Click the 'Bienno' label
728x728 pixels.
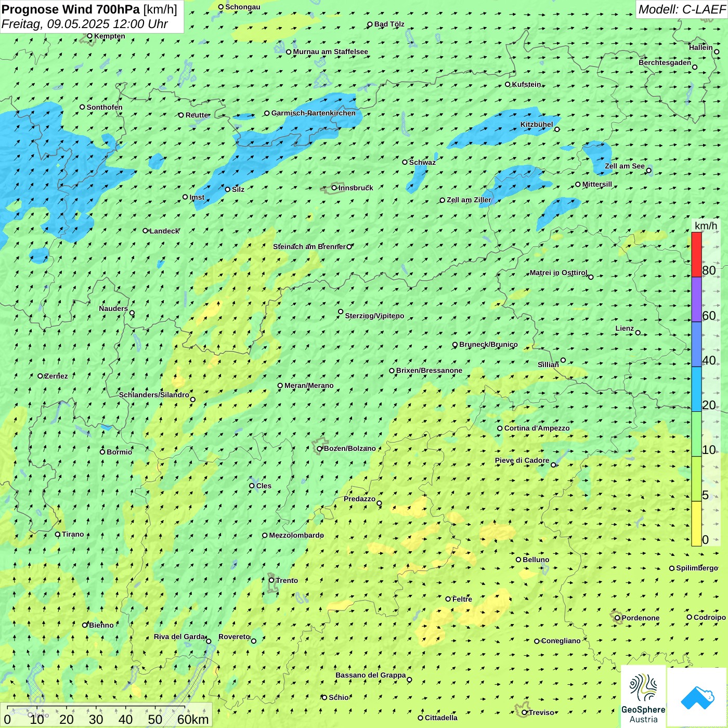[x=101, y=625]
